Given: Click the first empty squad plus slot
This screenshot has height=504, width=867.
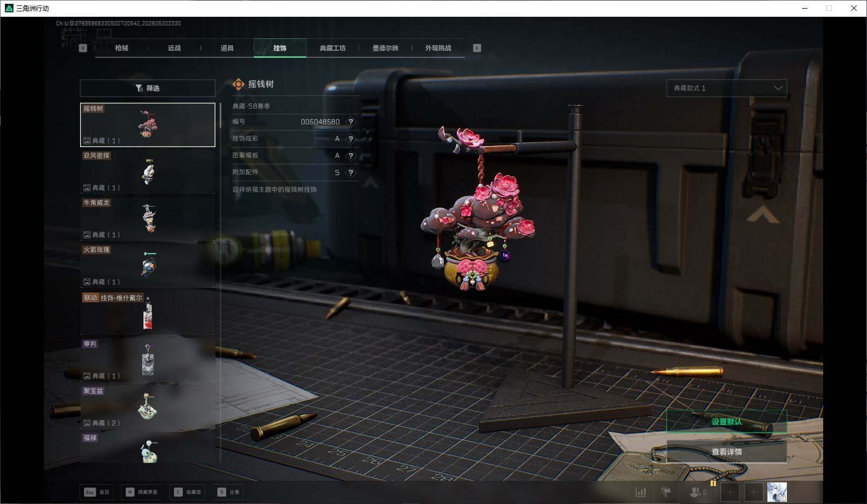Looking at the screenshot, I should click(730, 492).
